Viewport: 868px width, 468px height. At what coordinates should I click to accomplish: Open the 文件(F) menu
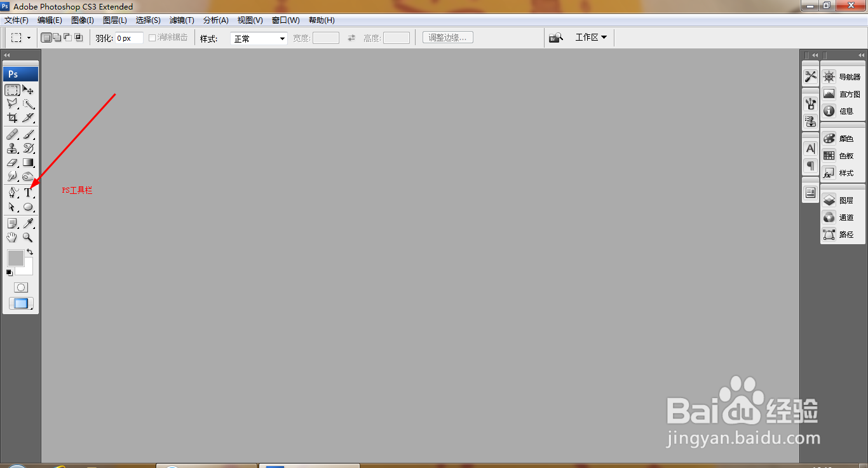click(x=17, y=20)
